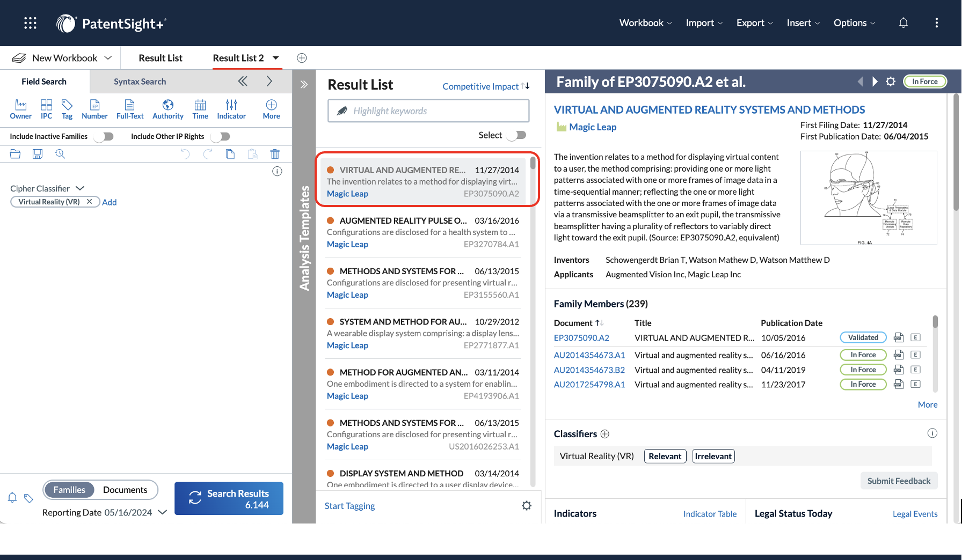Open saved search folder icon
The width and height of the screenshot is (962, 560).
point(15,154)
